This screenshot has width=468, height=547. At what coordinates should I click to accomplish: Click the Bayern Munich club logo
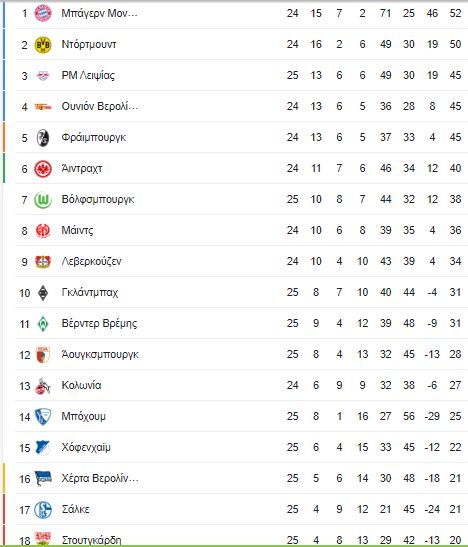click(43, 13)
